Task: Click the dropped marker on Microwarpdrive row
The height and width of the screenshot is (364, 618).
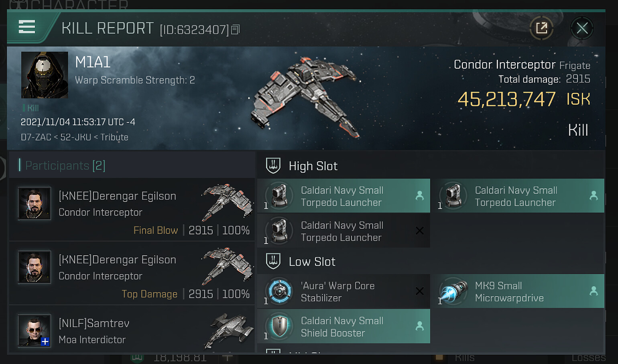Action: (x=594, y=291)
